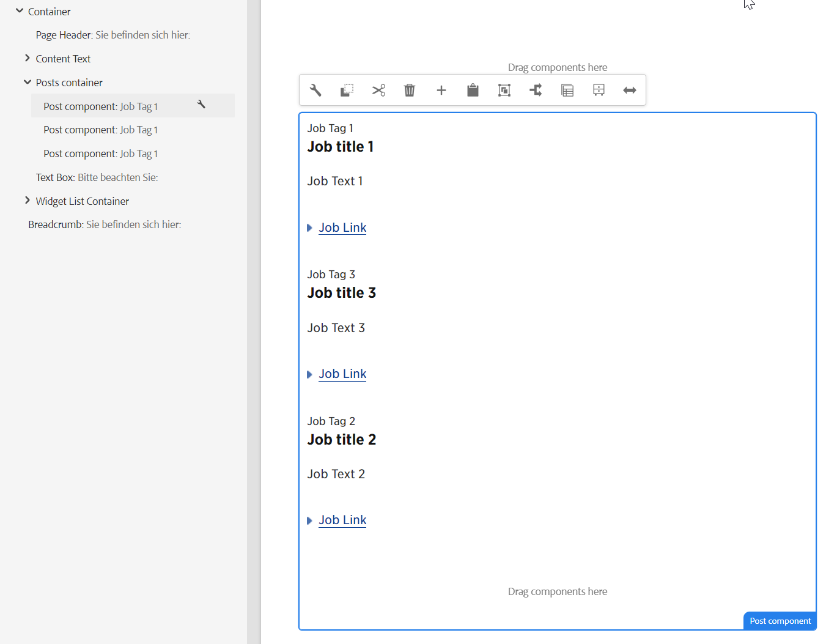Screen dimensions: 826x644
Task: Click the Insert plus icon
Action: pyautogui.click(x=441, y=90)
